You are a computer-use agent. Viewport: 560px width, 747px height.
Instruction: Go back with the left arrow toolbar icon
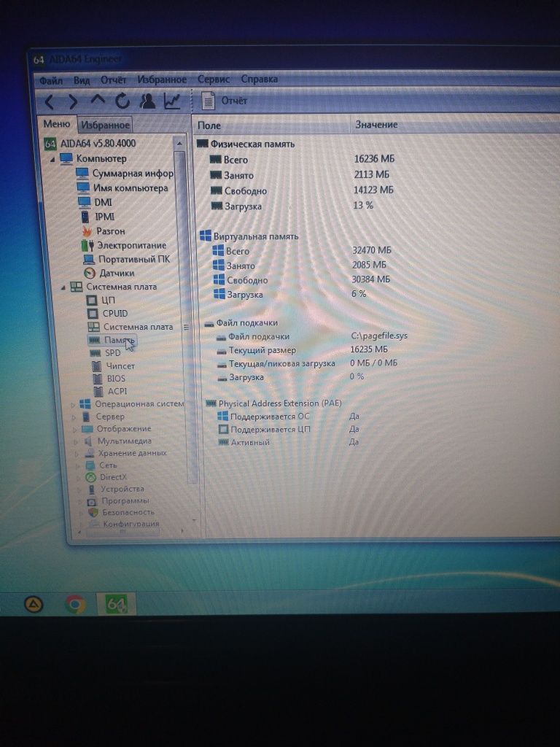pyautogui.click(x=50, y=101)
